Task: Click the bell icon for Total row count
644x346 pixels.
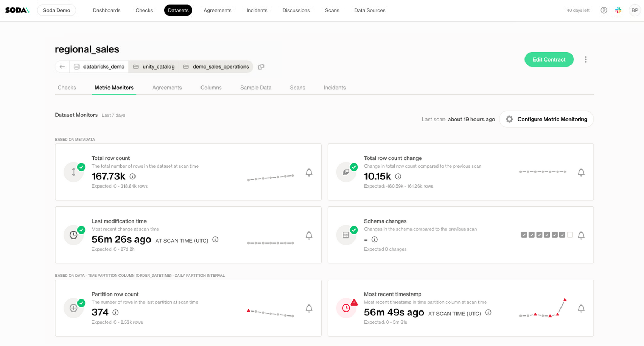Action: coord(309,173)
